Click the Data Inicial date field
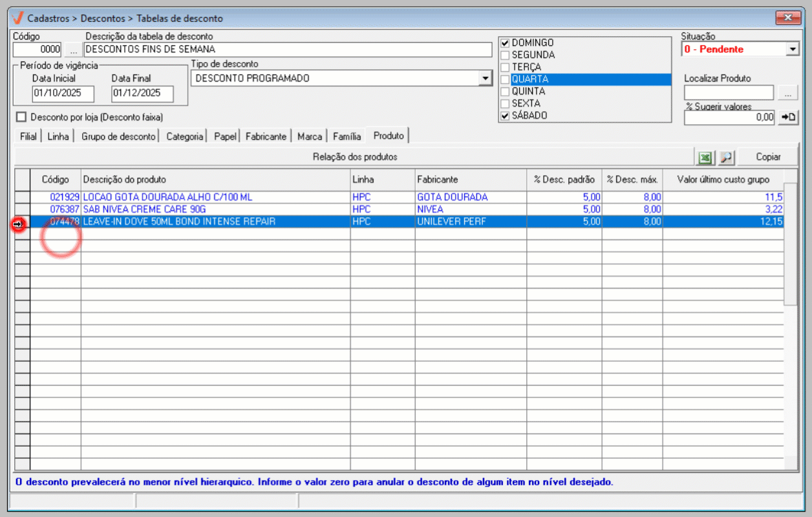Viewport: 812px width, 517px height. (63, 93)
